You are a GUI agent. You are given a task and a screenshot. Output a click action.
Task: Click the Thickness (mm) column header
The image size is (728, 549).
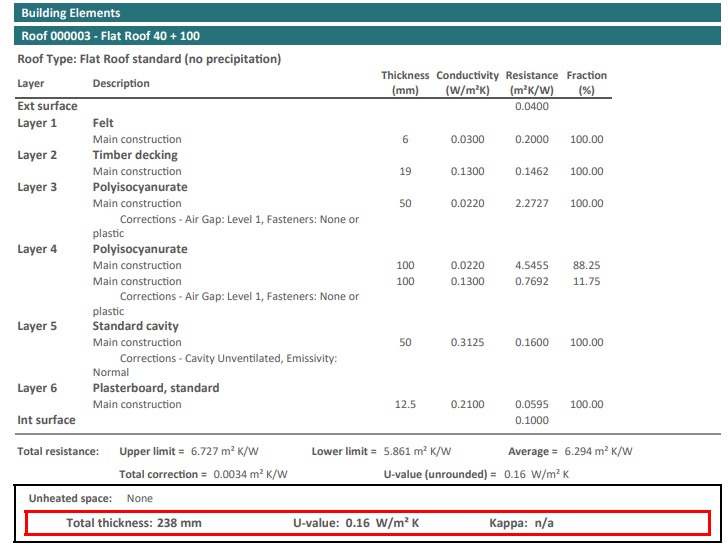click(x=405, y=83)
